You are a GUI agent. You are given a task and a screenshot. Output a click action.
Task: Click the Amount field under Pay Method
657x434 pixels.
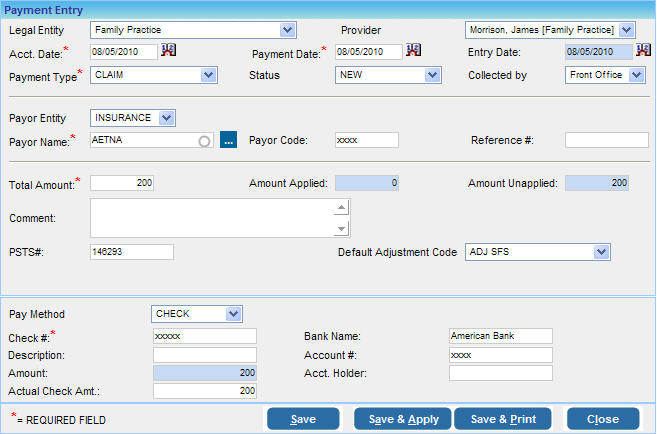click(205, 373)
